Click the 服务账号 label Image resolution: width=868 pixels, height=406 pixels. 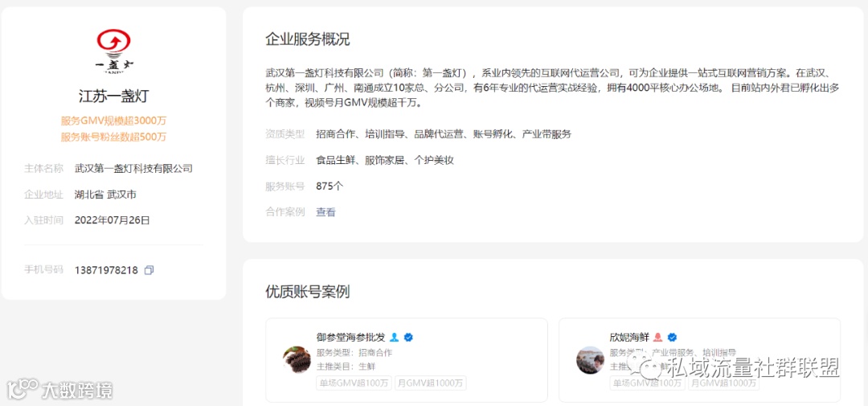[285, 186]
